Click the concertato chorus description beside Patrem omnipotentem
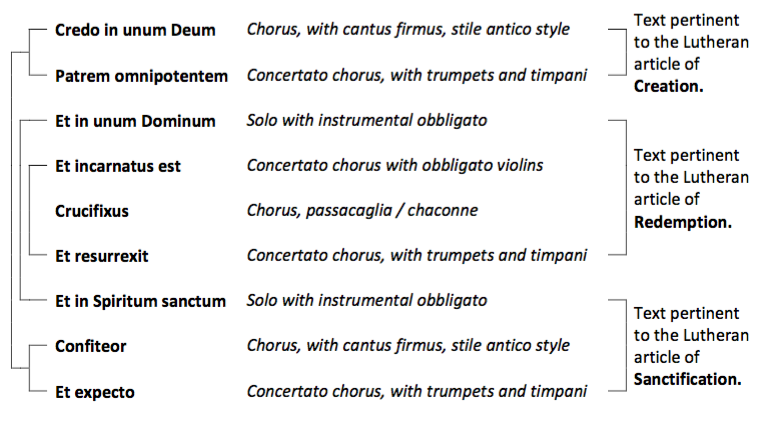Image resolution: width=758 pixels, height=421 pixels. (x=416, y=76)
